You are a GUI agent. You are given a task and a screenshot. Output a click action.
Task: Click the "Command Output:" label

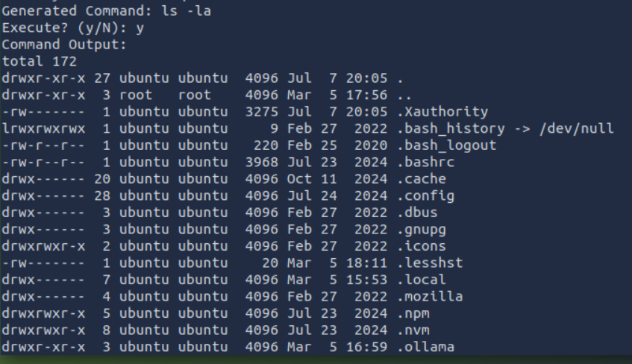[65, 45]
